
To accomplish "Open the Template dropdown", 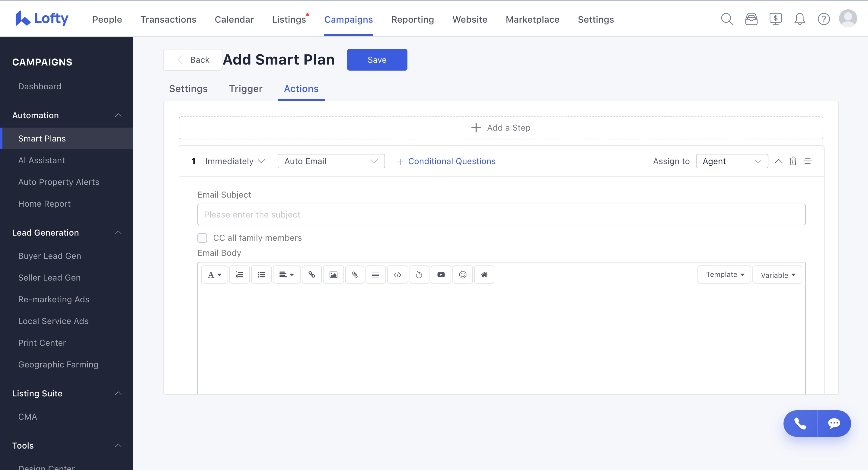I will click(x=724, y=275).
